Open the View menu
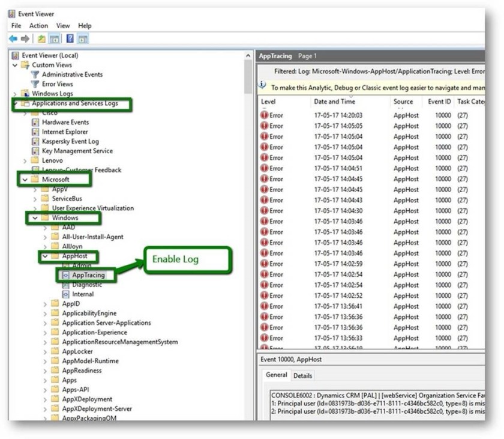Screen dimensions: 504x439 (63, 26)
